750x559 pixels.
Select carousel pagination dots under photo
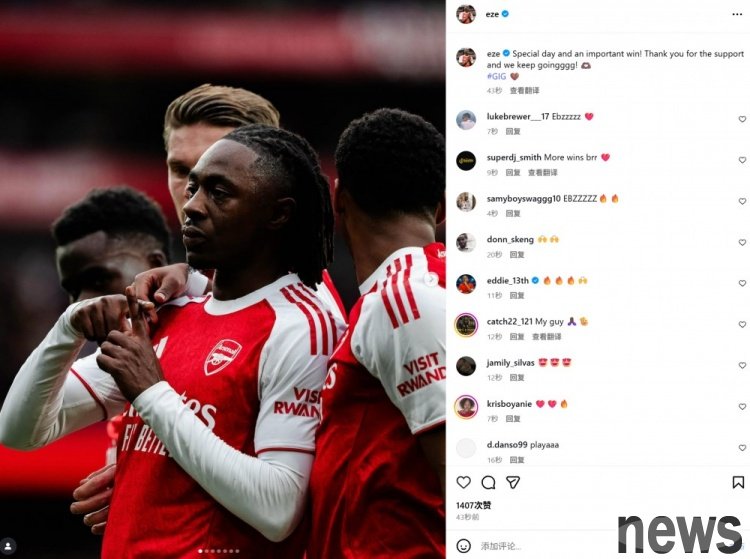pos(219,551)
